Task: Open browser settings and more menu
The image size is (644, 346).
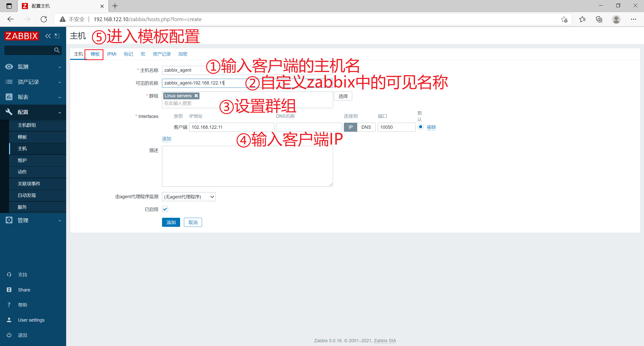Action: point(633,19)
